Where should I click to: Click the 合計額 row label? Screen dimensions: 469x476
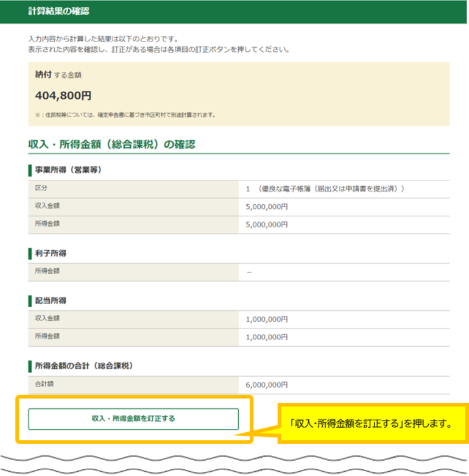(x=44, y=385)
